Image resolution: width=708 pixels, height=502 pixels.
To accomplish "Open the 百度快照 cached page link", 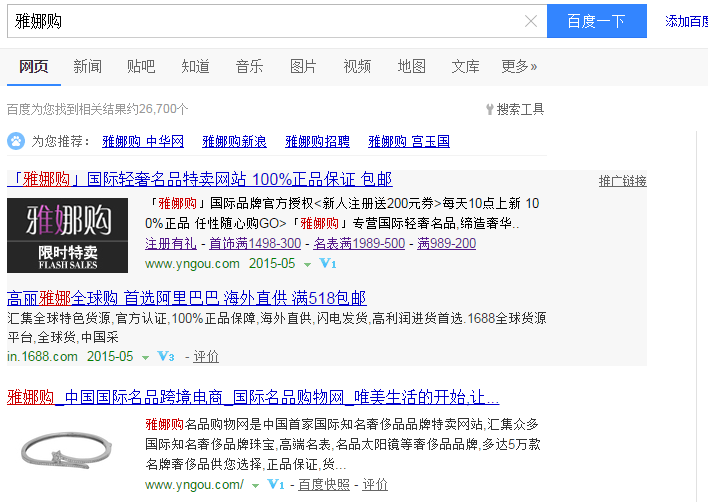I will pyautogui.click(x=324, y=485).
